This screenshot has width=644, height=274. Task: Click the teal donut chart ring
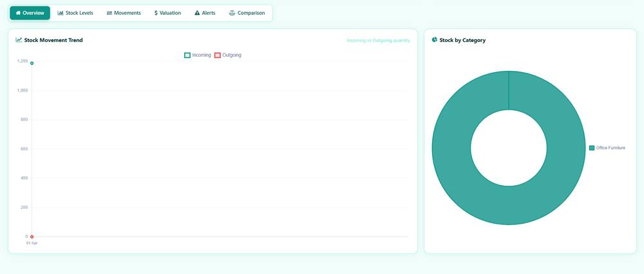click(452, 148)
